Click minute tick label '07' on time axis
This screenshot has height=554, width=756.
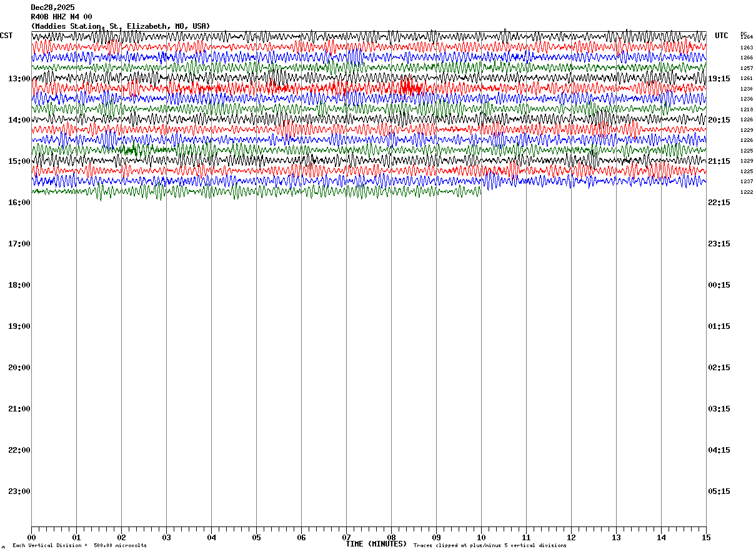coord(346,537)
